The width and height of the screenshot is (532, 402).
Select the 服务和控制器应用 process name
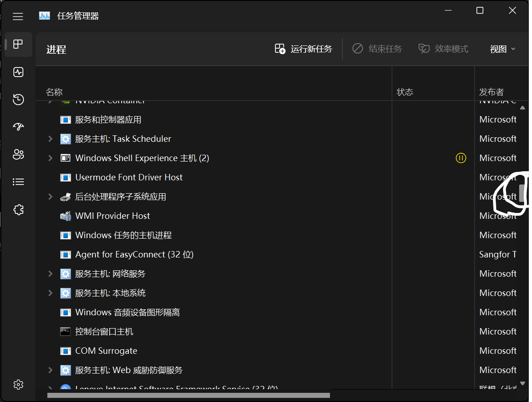pyautogui.click(x=108, y=120)
